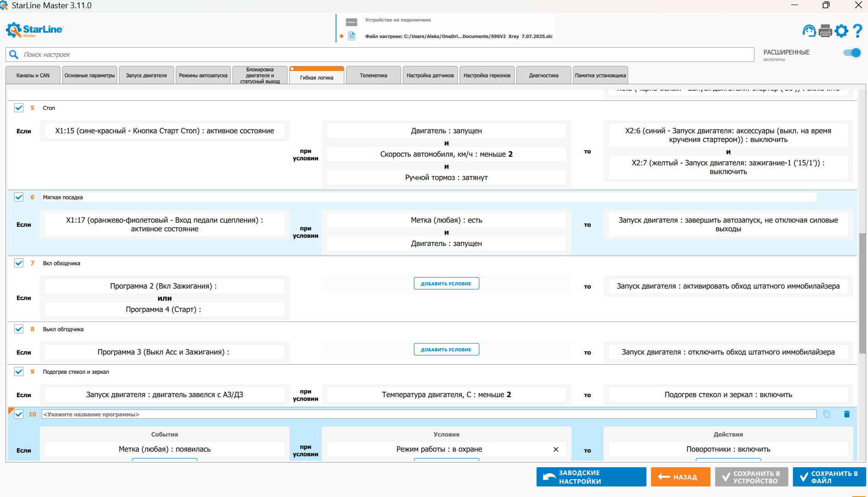The height and width of the screenshot is (497, 868).
Task: Click the printer icon to print settings
Action: pos(825,31)
